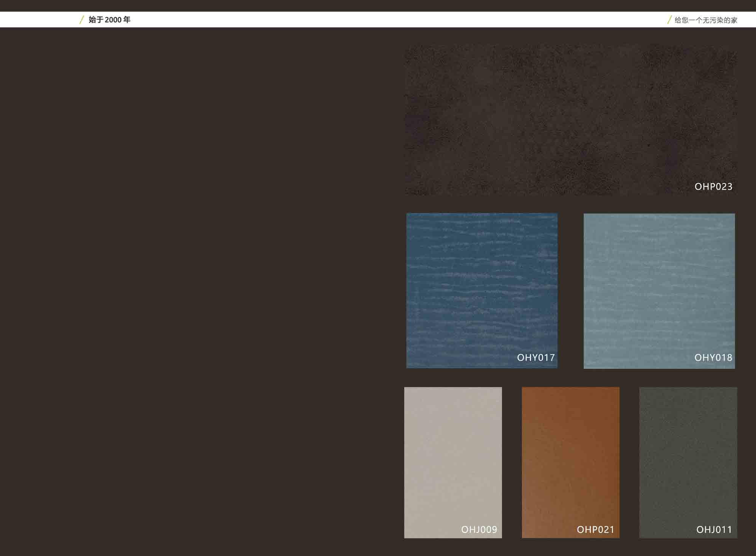The image size is (756, 556).
Task: Click the OHJ009 code label
Action: point(479,530)
